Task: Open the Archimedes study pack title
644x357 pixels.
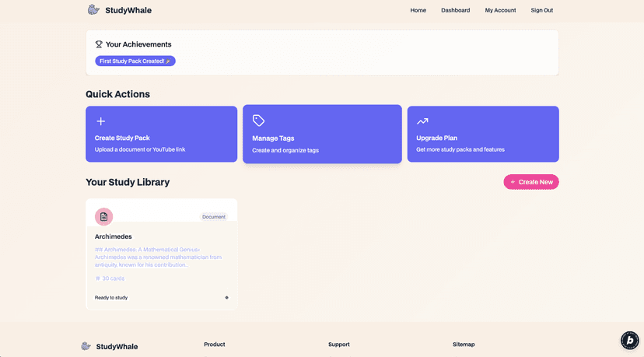Action: [114, 236]
